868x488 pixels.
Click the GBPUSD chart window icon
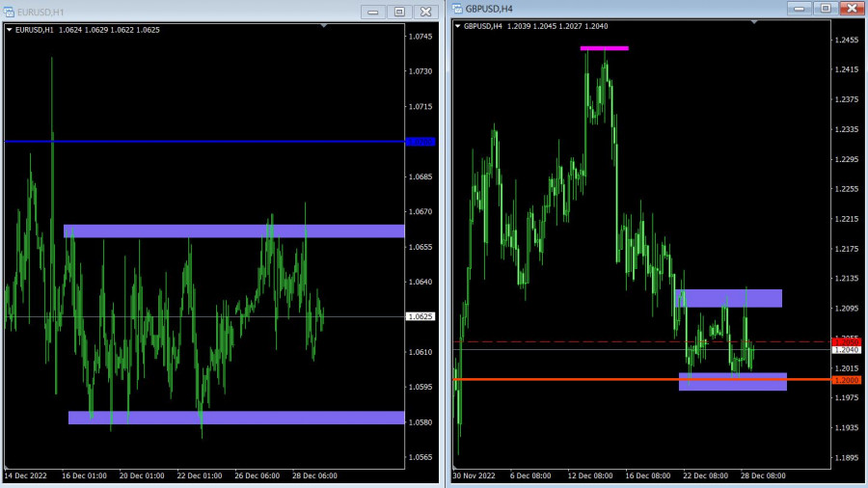[x=457, y=9]
